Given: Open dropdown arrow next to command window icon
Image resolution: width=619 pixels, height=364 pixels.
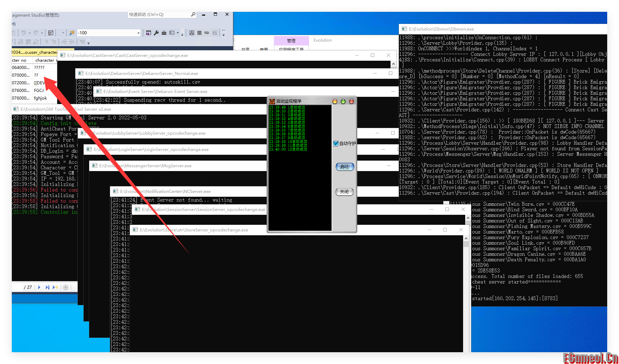Looking at the screenshot, I should tap(178, 33).
